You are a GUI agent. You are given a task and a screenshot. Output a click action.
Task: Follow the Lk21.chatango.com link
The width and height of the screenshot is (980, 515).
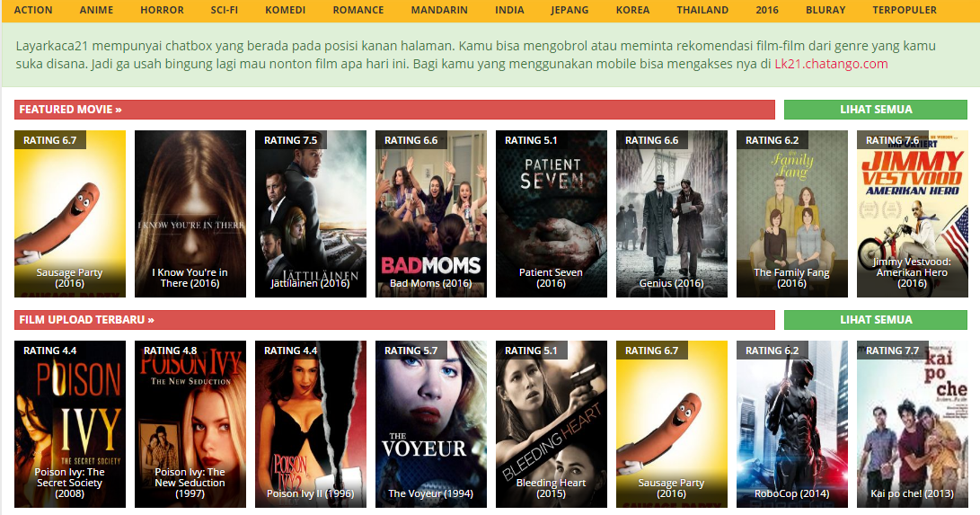831,64
